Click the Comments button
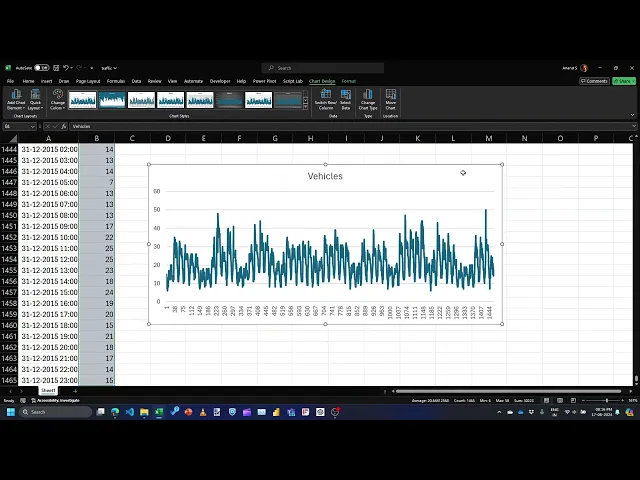Viewport: 640px width, 480px height. [594, 81]
